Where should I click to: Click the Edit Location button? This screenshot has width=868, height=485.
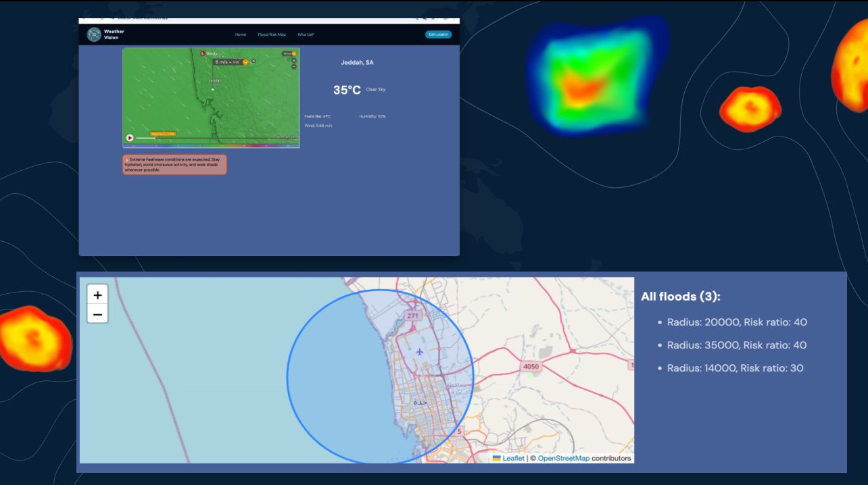point(438,34)
